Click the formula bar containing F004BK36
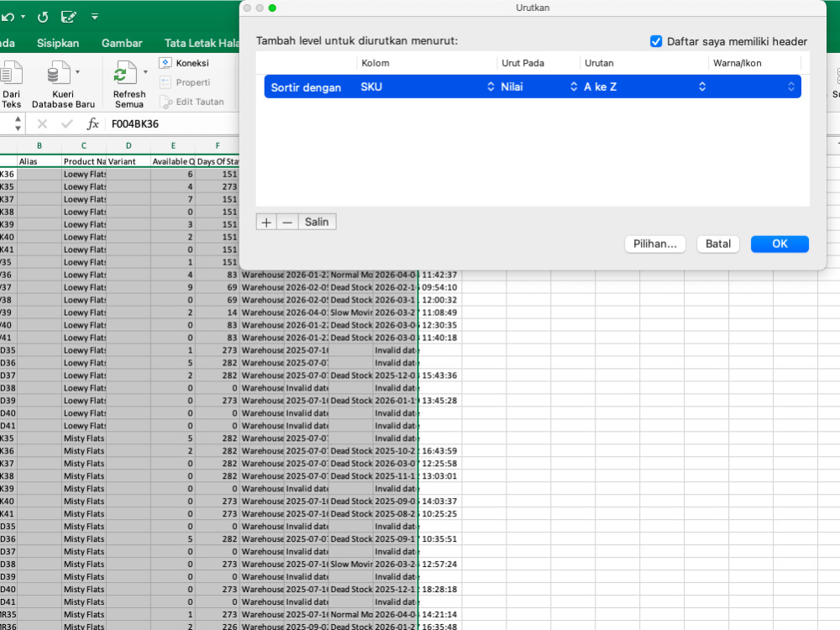The height and width of the screenshot is (630, 840). click(174, 124)
